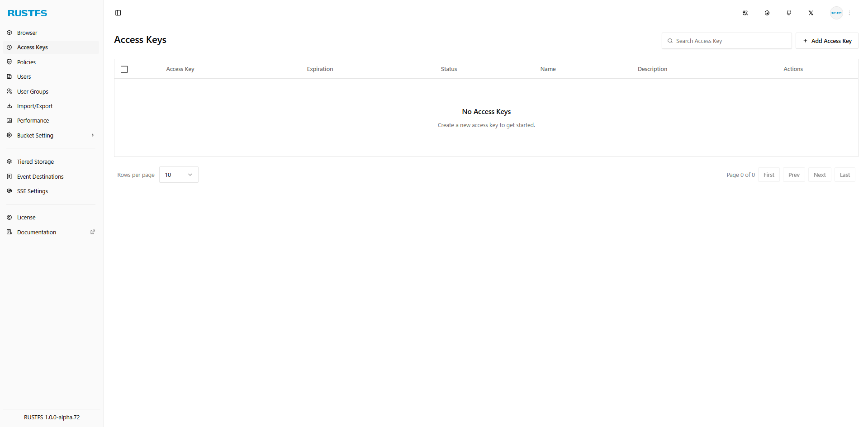Open the three-dot user menu

point(849,13)
